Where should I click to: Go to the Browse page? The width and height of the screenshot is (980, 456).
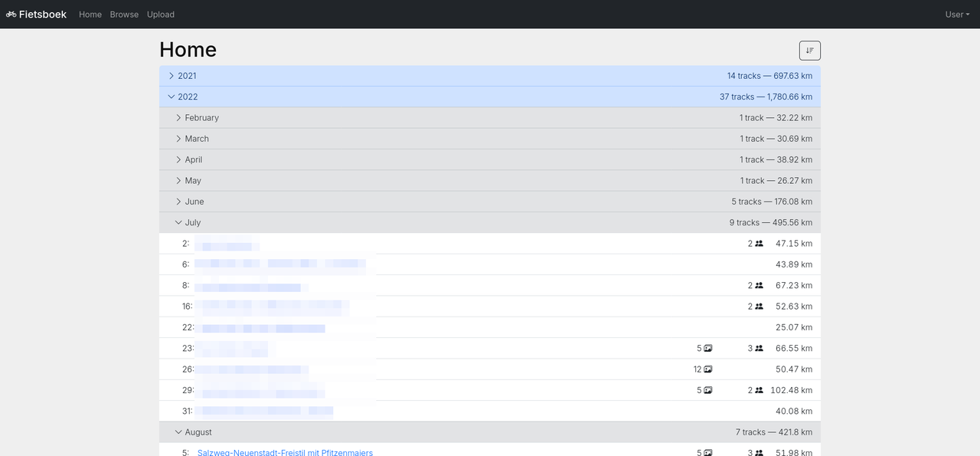click(124, 15)
